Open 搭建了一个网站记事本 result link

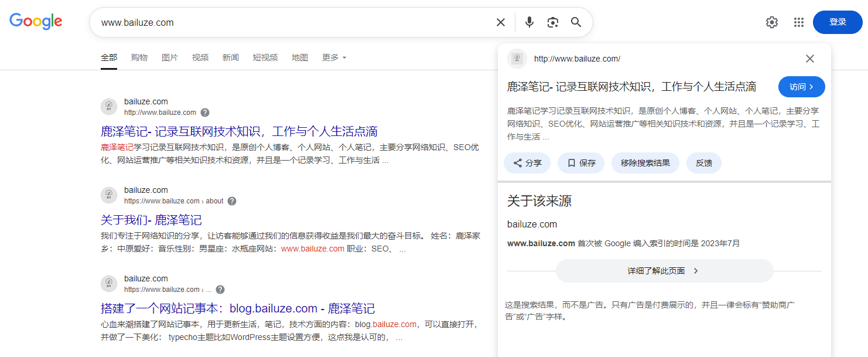(238, 308)
